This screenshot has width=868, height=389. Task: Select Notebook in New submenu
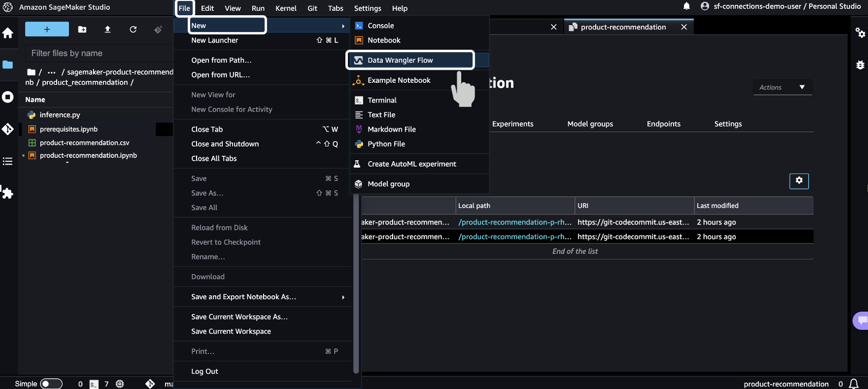tap(419, 40)
